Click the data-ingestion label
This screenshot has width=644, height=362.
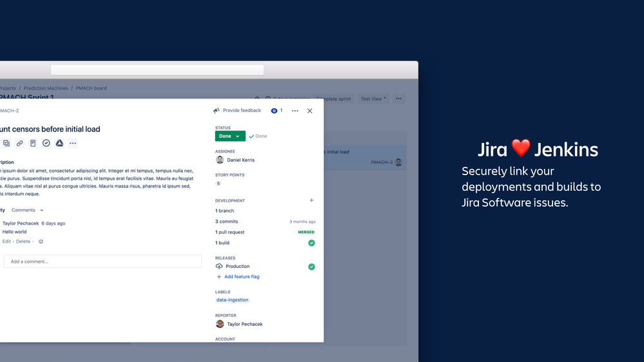(232, 300)
